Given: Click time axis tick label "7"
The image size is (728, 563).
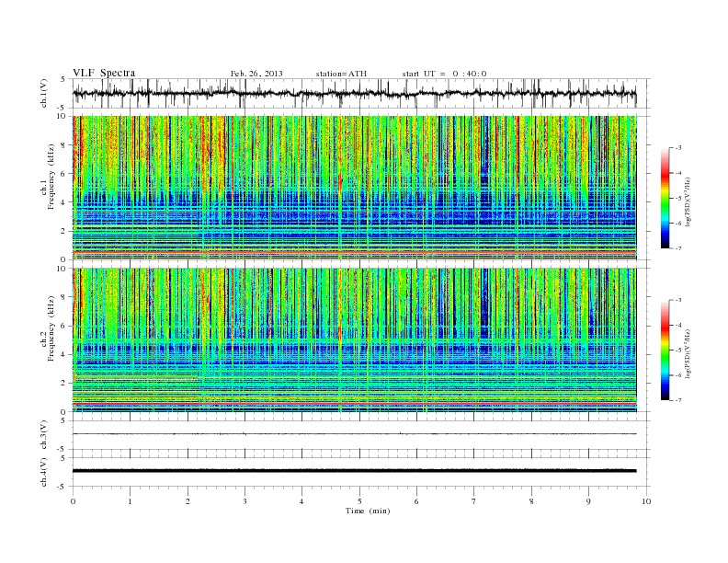Looking at the screenshot, I should pyautogui.click(x=473, y=501).
